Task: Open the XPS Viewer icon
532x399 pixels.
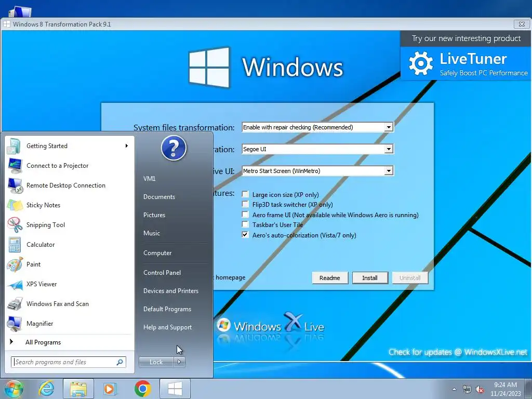Action: pyautogui.click(x=15, y=284)
